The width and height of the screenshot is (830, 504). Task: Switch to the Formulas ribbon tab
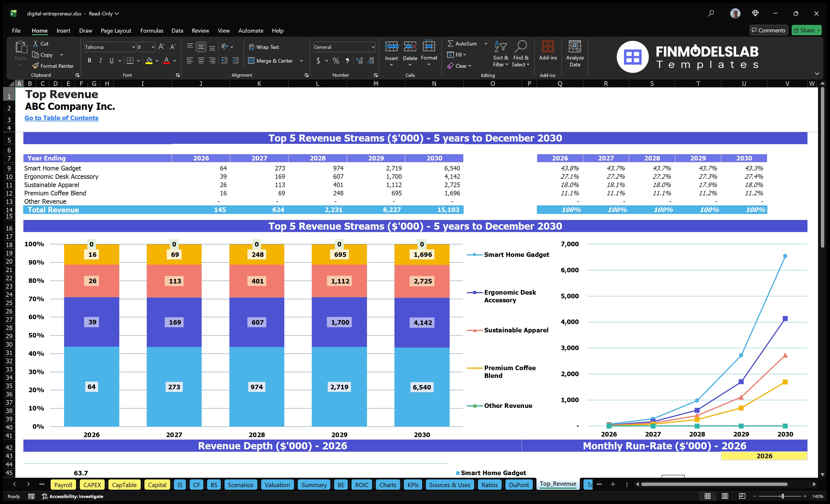pos(152,30)
